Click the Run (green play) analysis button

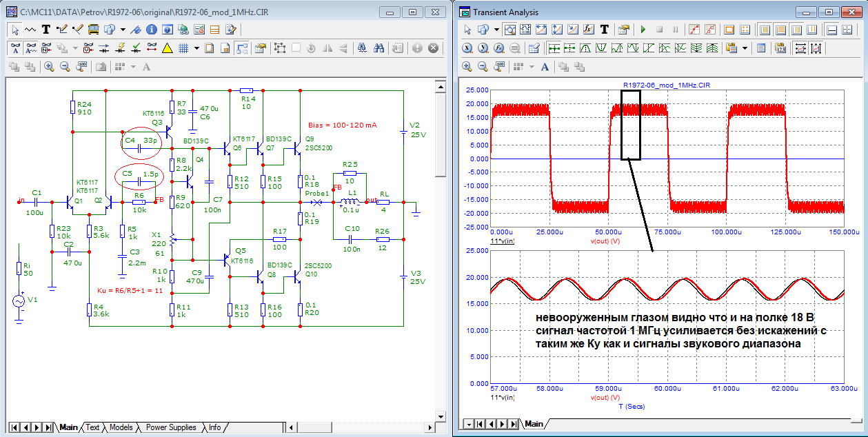coord(643,30)
